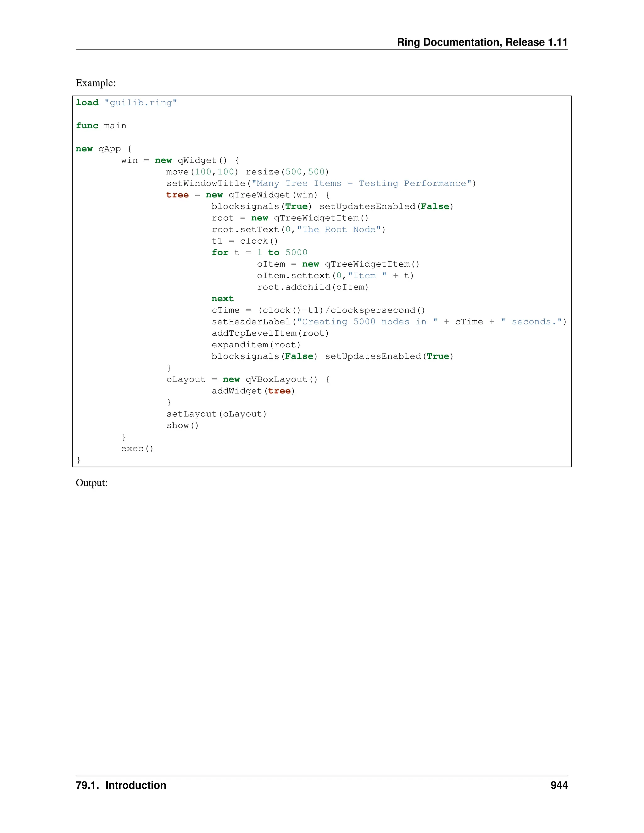The height and width of the screenshot is (833, 644).
Task: Click the "root.addchild(oItem)" line
Action: [x=313, y=287]
